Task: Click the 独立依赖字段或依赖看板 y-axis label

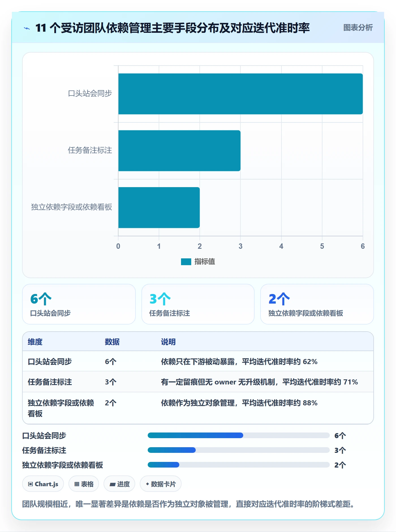Action: pos(72,207)
